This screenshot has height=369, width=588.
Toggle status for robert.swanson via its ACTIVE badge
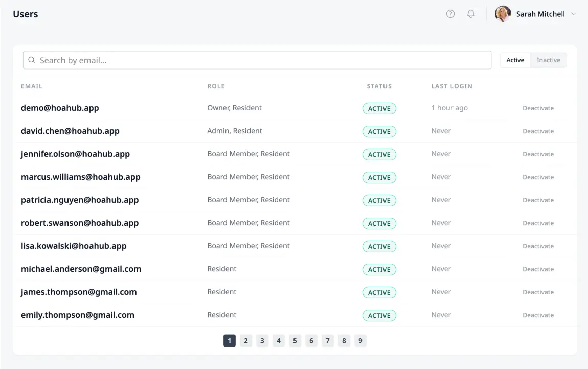tap(379, 223)
